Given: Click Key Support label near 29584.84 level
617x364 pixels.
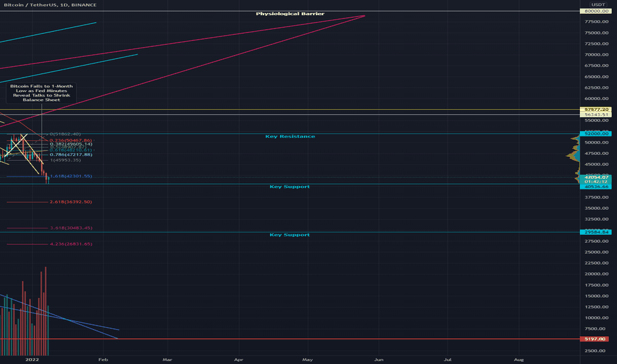Looking at the screenshot, I should (x=289, y=235).
